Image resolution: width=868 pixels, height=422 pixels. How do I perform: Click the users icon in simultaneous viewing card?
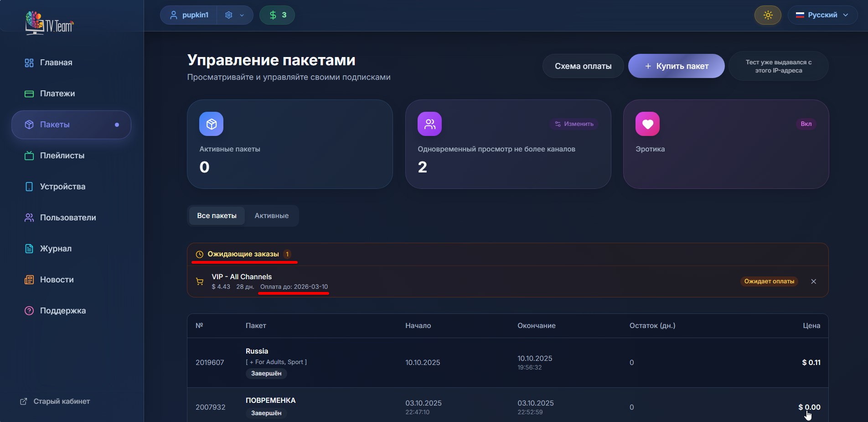pyautogui.click(x=429, y=124)
